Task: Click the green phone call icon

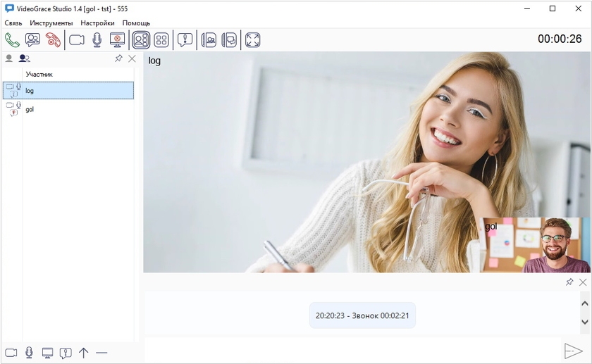Action: 12,40
